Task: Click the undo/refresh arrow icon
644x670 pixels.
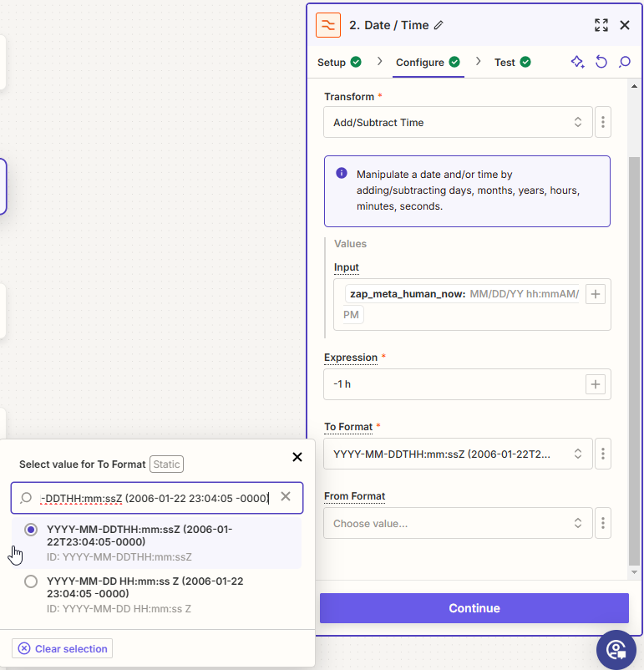Action: pos(601,62)
